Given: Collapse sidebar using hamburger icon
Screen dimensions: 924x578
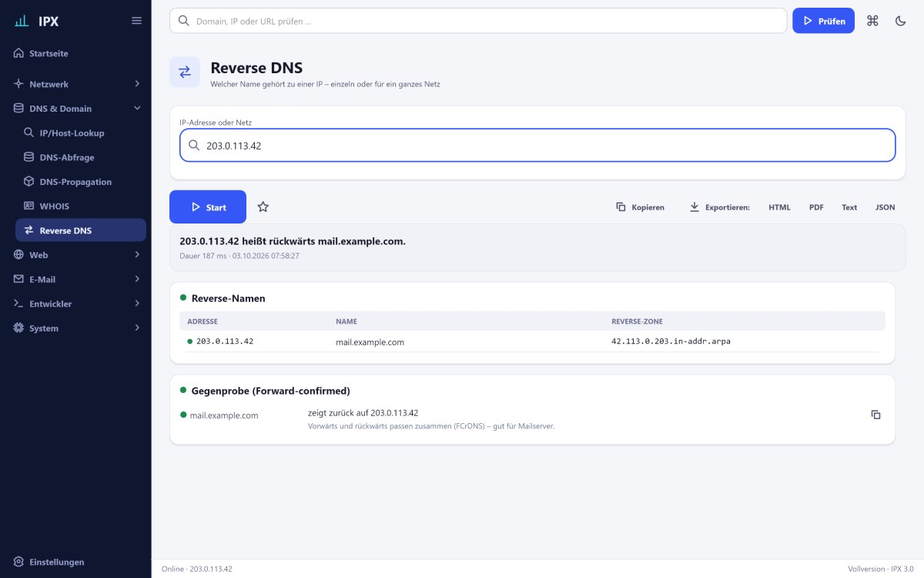Looking at the screenshot, I should 136,21.
